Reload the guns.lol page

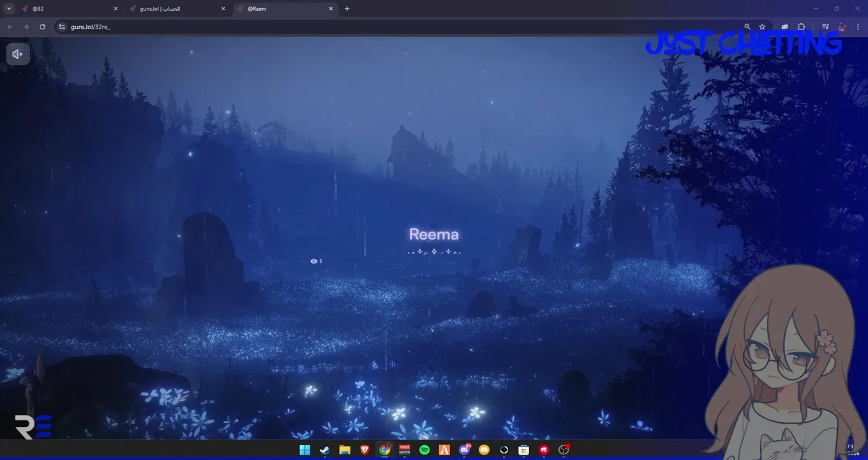43,27
